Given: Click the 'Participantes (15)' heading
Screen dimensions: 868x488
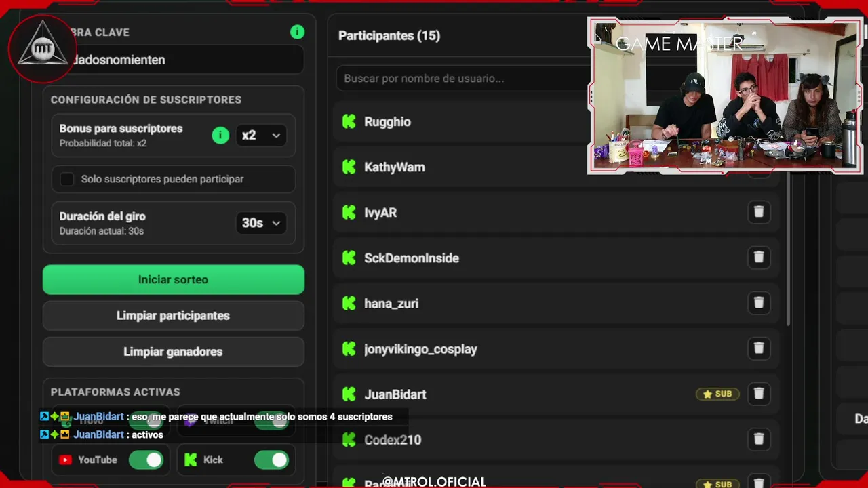Looking at the screenshot, I should (x=389, y=35).
